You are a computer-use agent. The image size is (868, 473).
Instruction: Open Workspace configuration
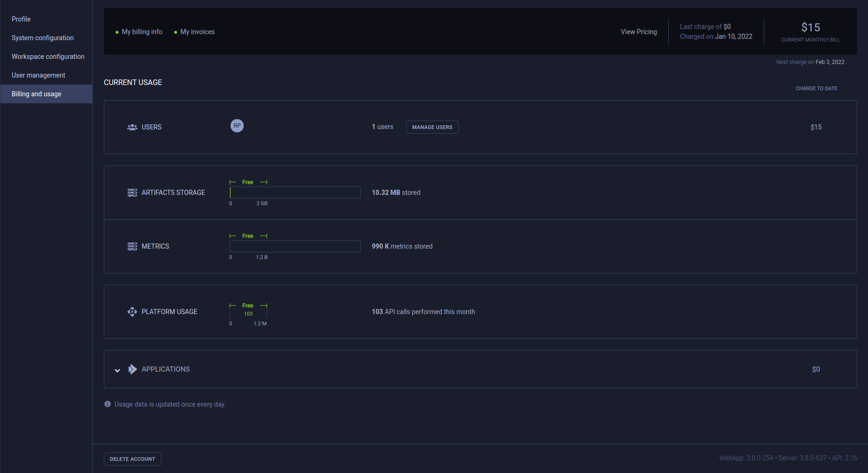pyautogui.click(x=48, y=56)
